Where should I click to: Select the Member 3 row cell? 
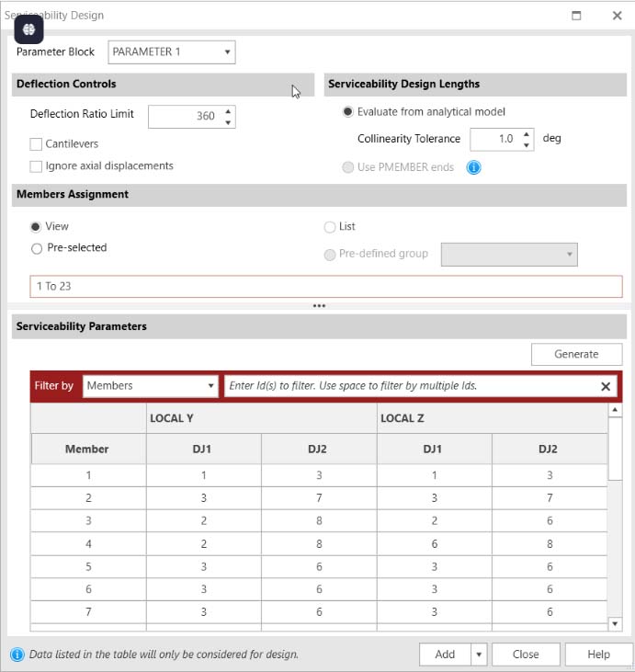(x=88, y=520)
